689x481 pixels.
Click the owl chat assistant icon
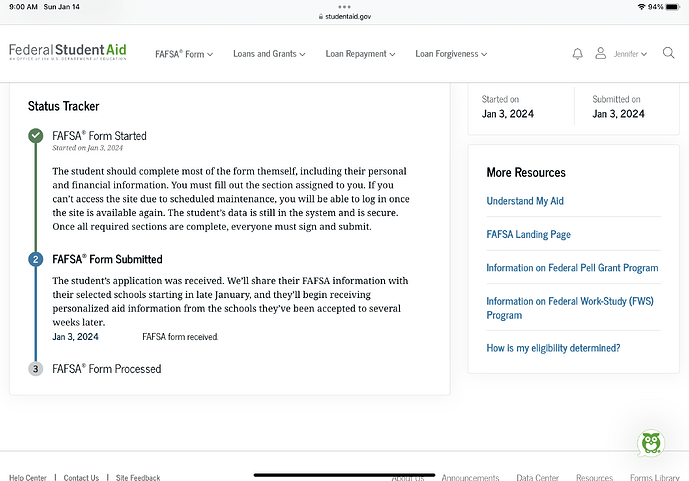click(x=651, y=443)
